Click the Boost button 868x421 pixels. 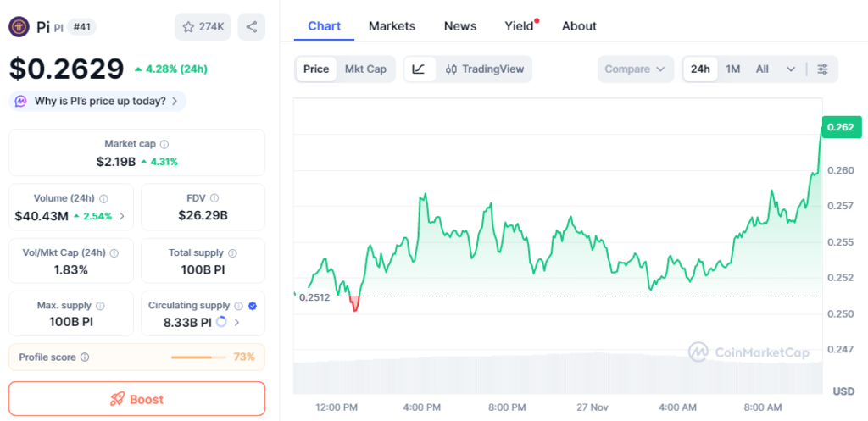click(136, 399)
